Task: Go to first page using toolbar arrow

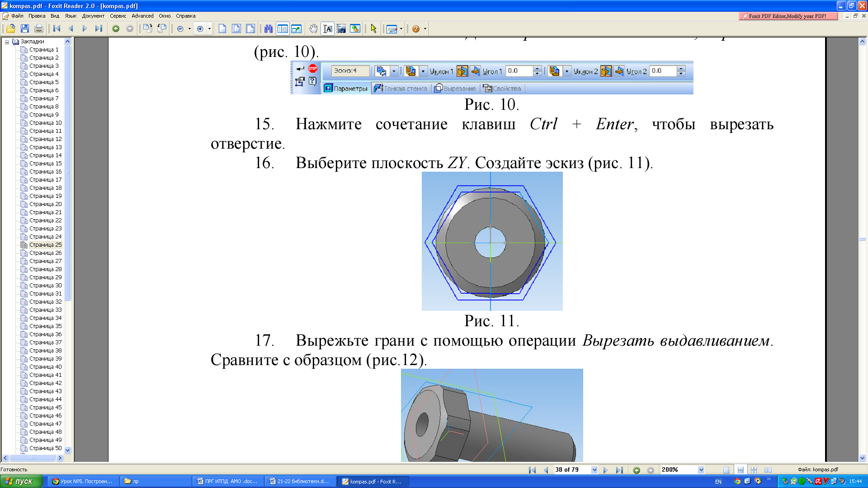Action: click(57, 29)
